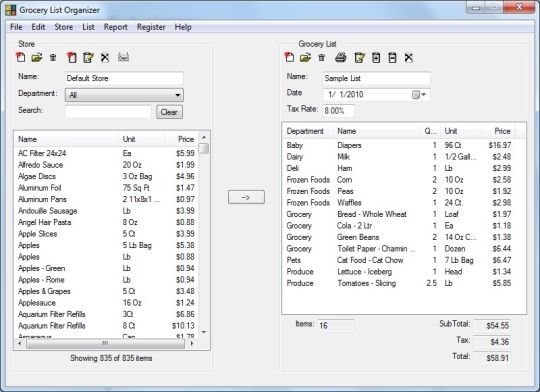Open the List menu
The height and width of the screenshot is (392, 540).
click(88, 27)
